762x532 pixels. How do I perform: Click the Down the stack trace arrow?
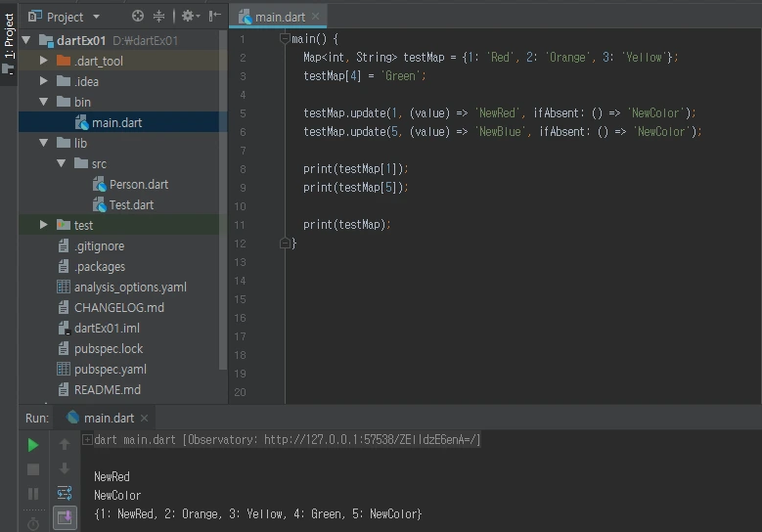pos(65,468)
